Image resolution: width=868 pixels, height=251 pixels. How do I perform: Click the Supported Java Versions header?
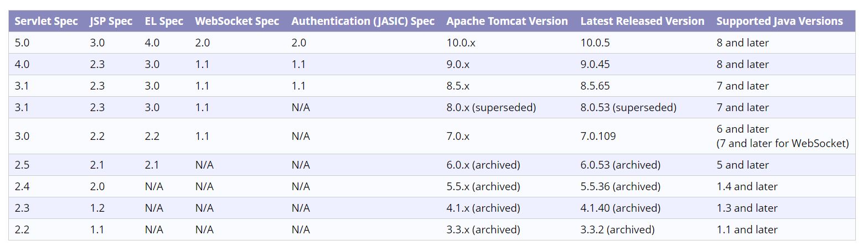pyautogui.click(x=779, y=22)
